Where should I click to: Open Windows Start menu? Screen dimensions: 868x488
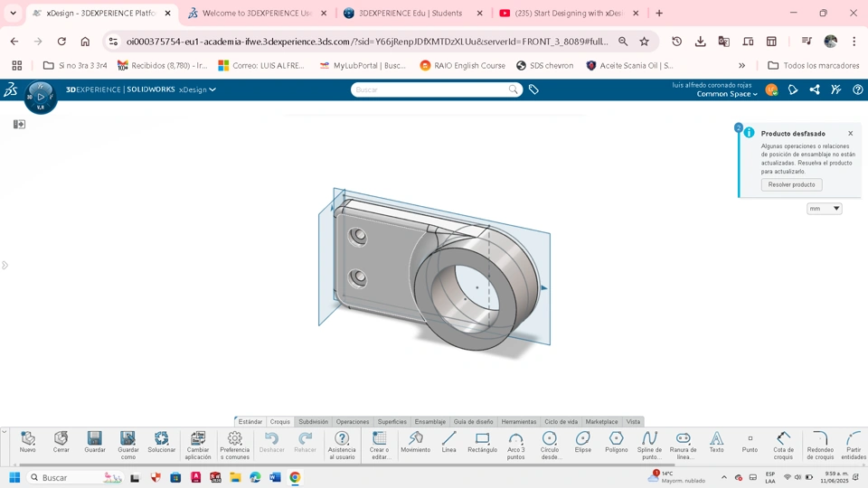click(15, 477)
